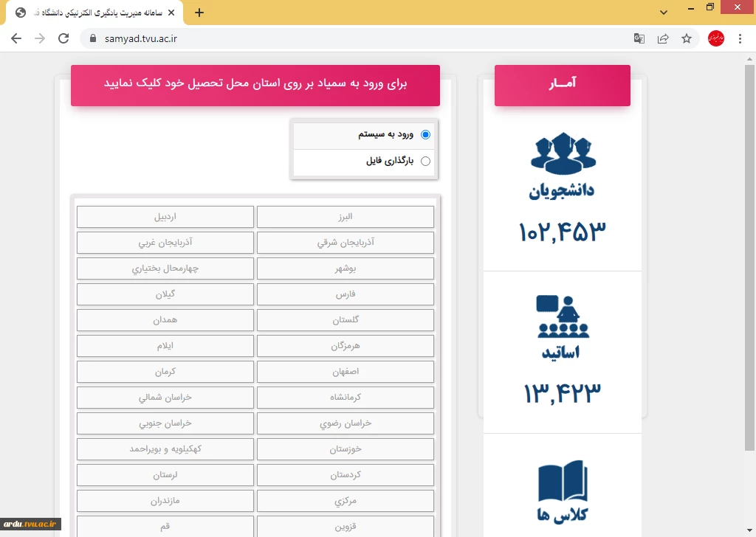This screenshot has height=537, width=756.
Task: Click the address bar URL
Action: (x=141, y=38)
